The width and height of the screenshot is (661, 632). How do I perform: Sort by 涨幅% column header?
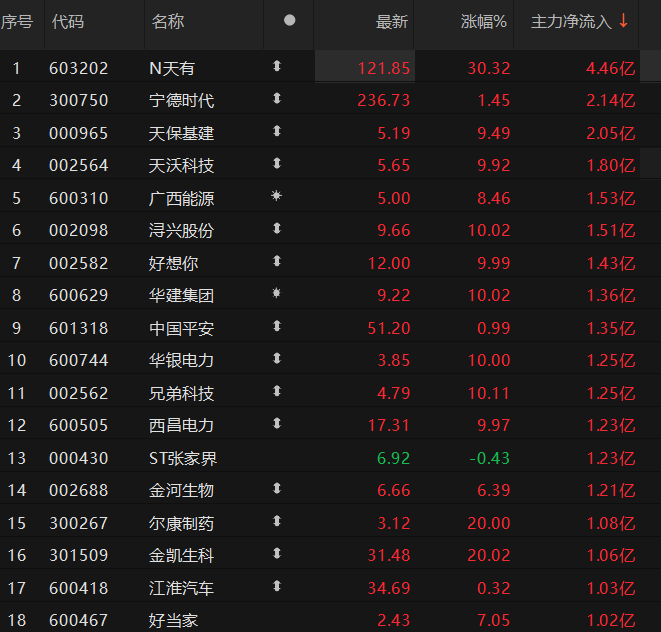484,22
